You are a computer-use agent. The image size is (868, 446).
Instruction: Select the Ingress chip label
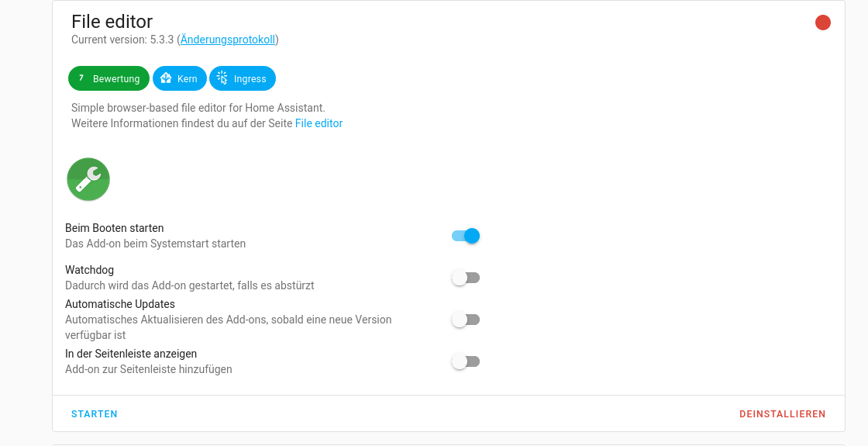tap(250, 79)
